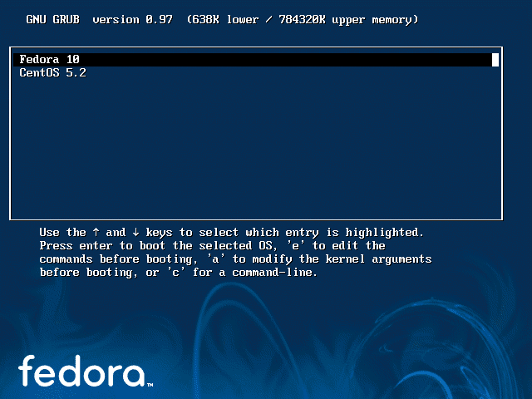Click the 'commands before booting' help line
Screen dimensions: 532x399
pos(235,259)
